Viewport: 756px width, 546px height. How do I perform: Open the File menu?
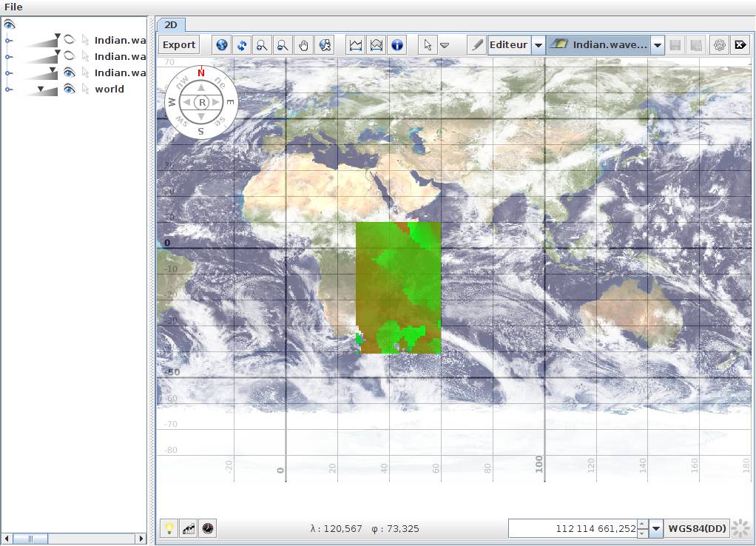13,7
